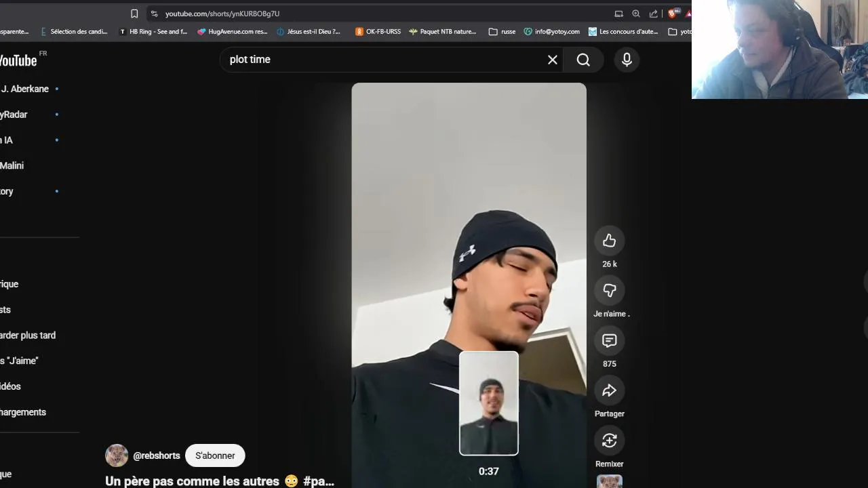Open the 'idéos' sidebar item
The height and width of the screenshot is (488, 868).
click(x=11, y=386)
